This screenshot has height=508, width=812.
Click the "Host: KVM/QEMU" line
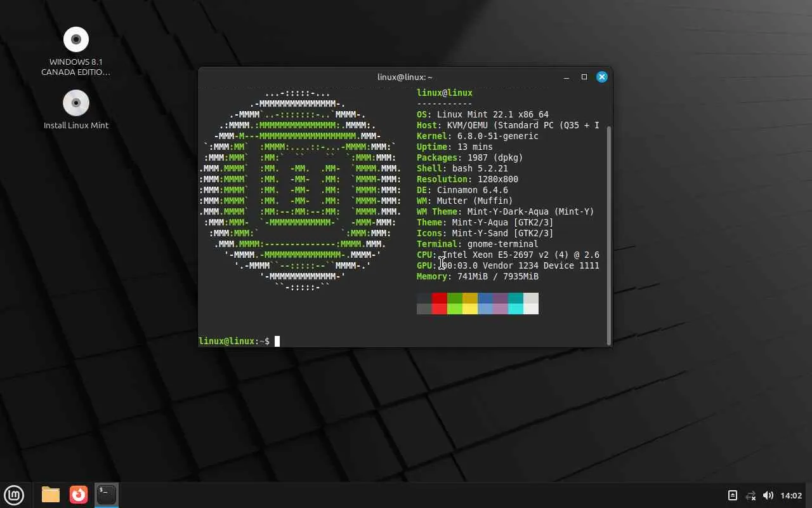508,126
